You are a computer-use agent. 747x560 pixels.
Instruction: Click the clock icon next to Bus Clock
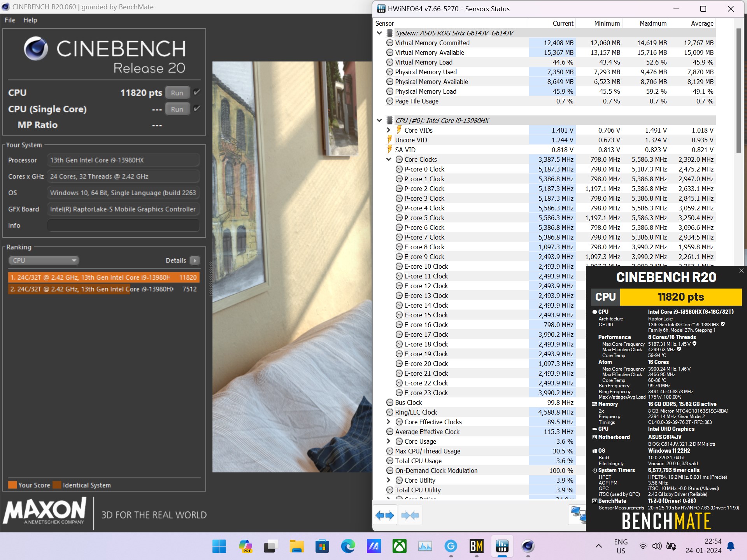pos(390,402)
